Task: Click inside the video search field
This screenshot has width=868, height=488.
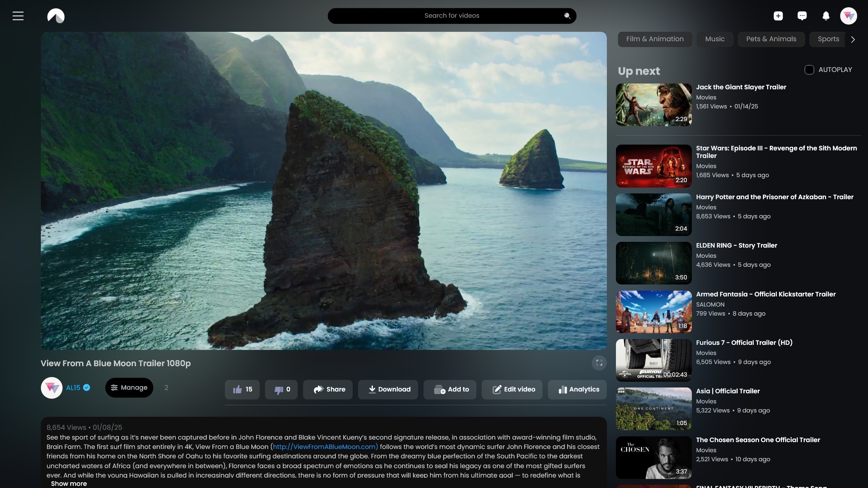Action: click(452, 16)
